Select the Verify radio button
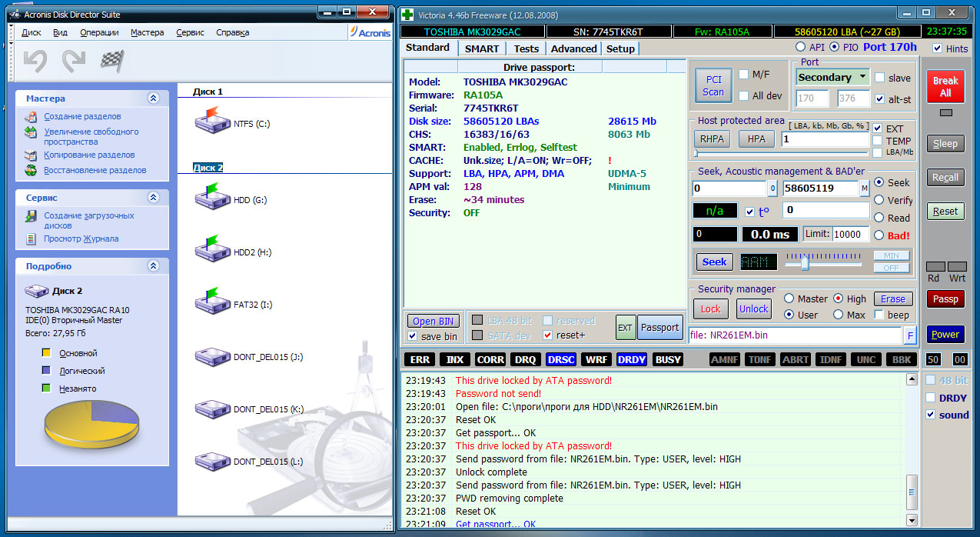 coord(879,200)
